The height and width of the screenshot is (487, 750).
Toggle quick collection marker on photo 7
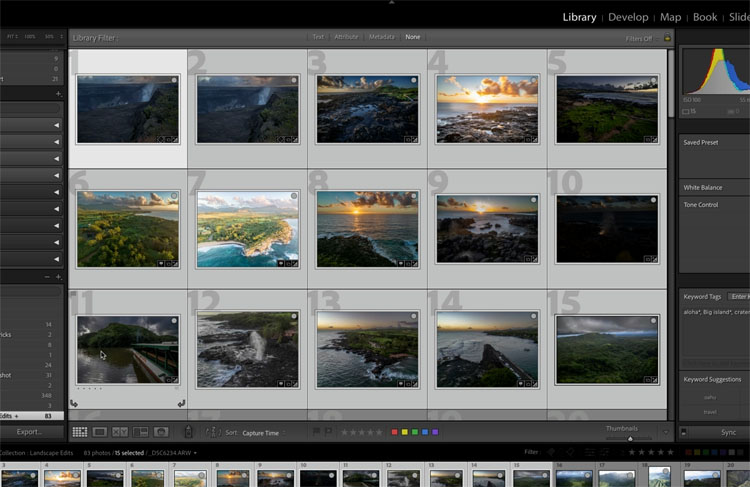pos(294,196)
